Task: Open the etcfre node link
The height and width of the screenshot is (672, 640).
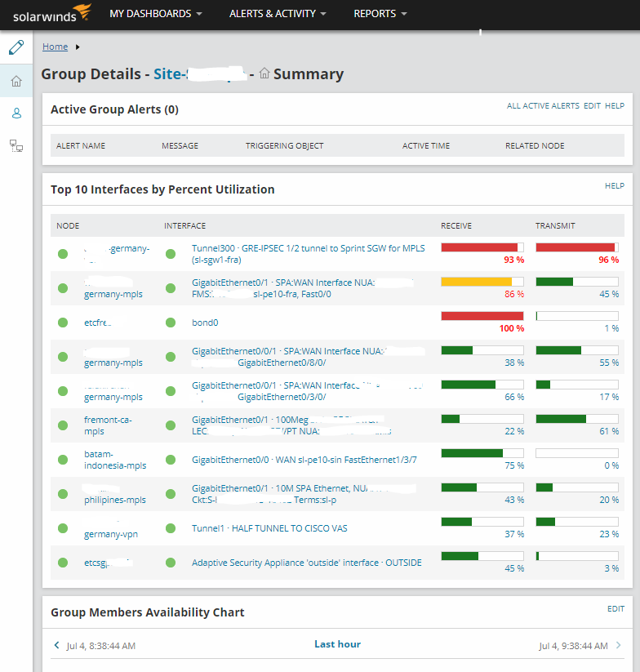Action: 98,323
